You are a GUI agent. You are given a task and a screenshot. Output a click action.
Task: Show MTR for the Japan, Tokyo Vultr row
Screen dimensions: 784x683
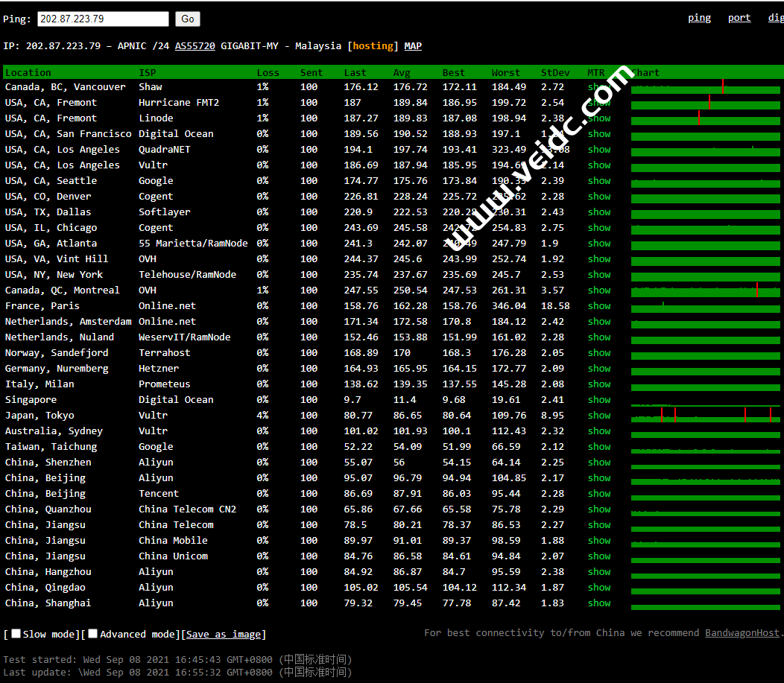point(598,416)
